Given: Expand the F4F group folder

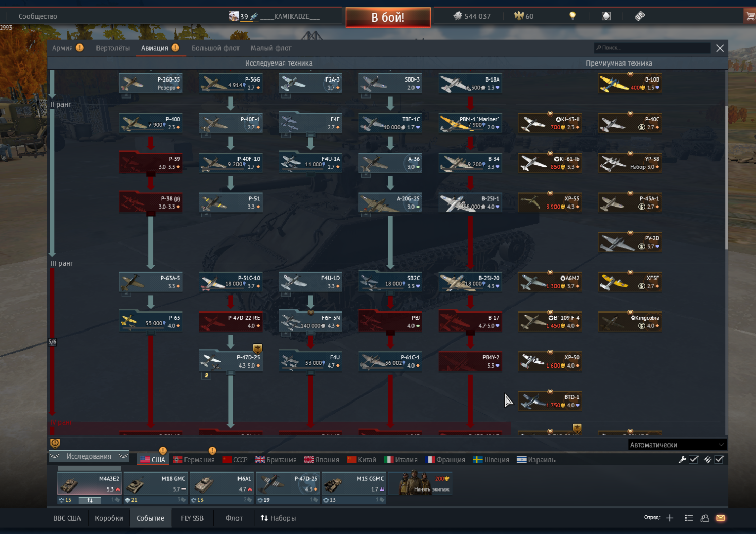Looking at the screenshot, I should (311, 134).
